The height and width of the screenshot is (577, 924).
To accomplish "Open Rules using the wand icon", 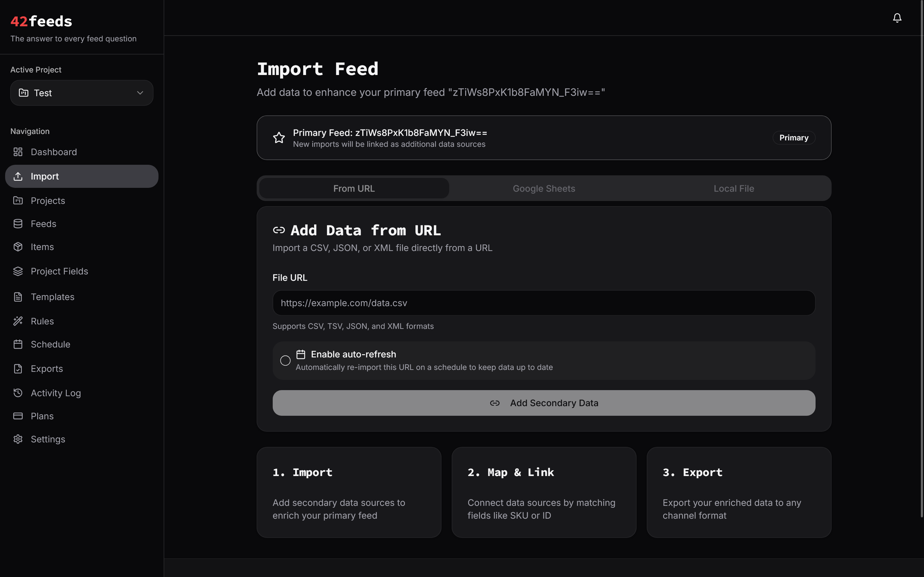I will point(18,321).
